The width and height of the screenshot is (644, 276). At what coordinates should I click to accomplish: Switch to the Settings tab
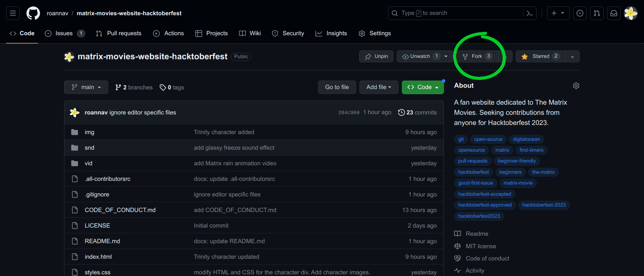pyautogui.click(x=375, y=33)
